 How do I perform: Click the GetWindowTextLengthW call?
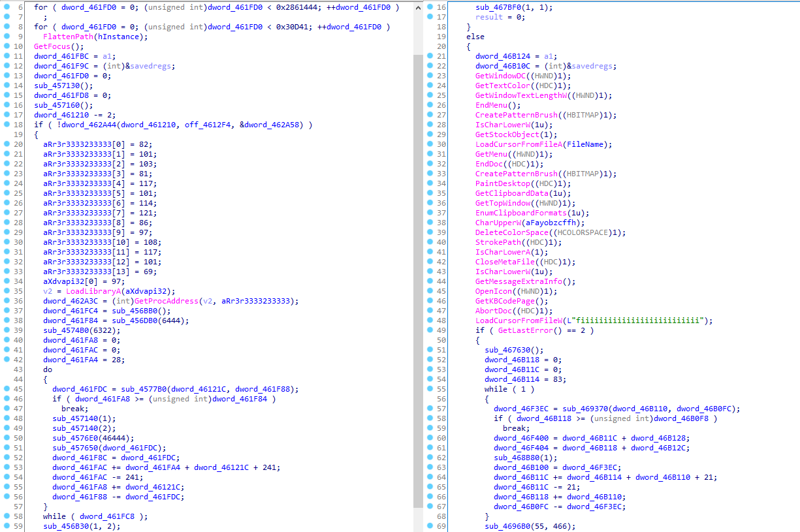(521, 95)
